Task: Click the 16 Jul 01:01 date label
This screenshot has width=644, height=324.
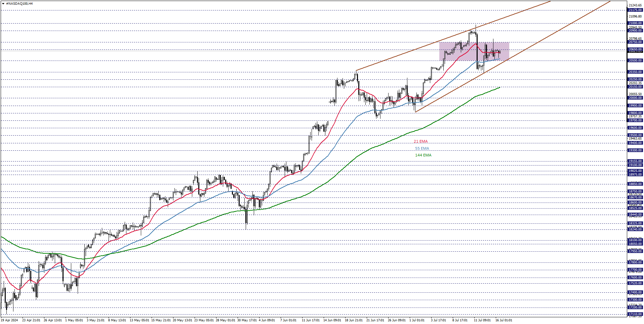Action: pyautogui.click(x=504, y=320)
